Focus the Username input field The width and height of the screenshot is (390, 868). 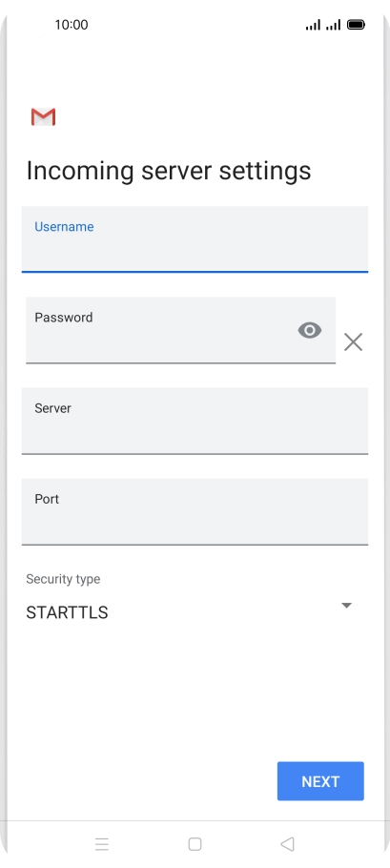[x=195, y=239]
